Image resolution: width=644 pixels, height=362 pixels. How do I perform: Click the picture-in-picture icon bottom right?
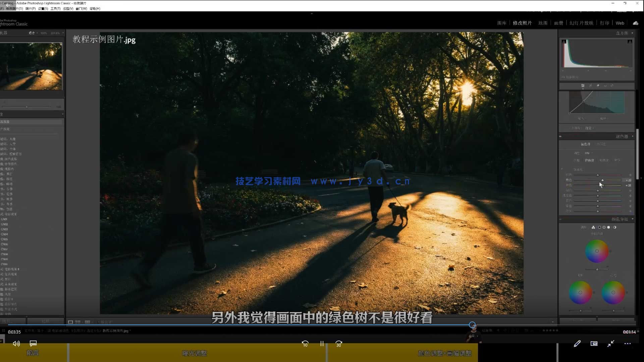594,344
